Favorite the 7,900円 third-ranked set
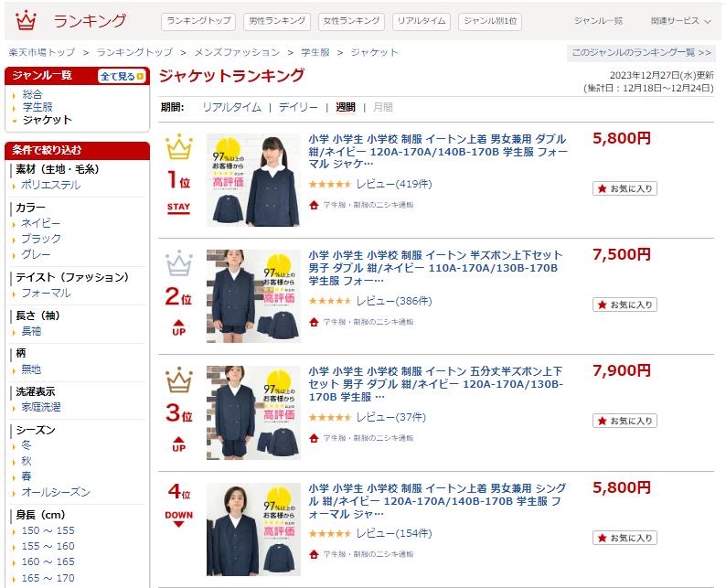 click(x=625, y=421)
